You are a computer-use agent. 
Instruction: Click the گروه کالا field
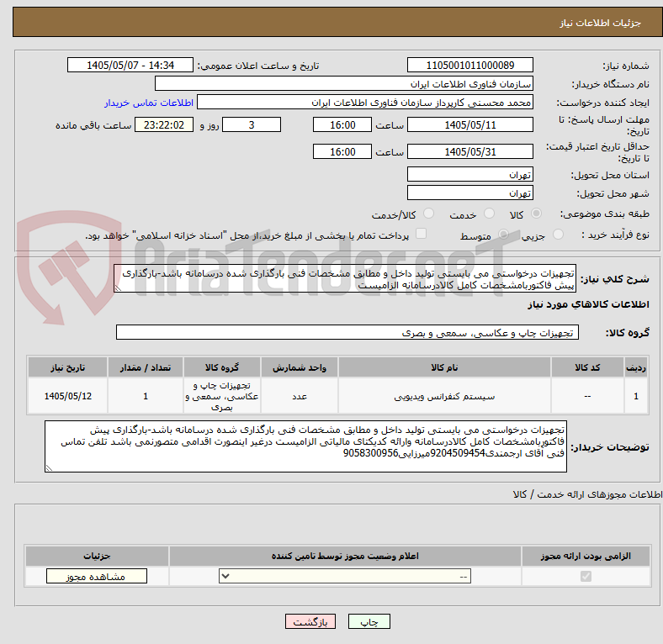347,333
